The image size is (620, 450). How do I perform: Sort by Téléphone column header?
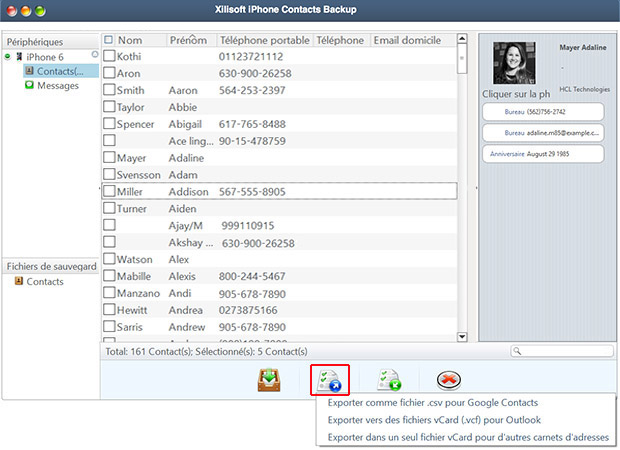coord(340,40)
